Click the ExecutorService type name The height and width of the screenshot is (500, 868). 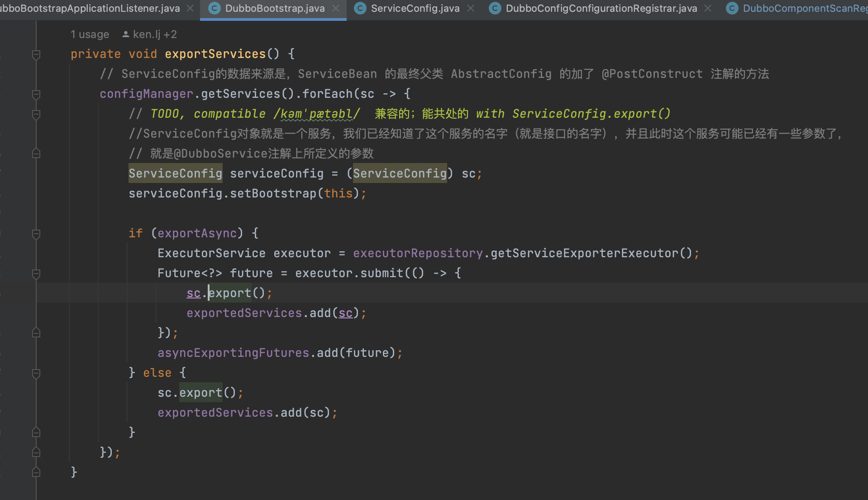click(211, 254)
